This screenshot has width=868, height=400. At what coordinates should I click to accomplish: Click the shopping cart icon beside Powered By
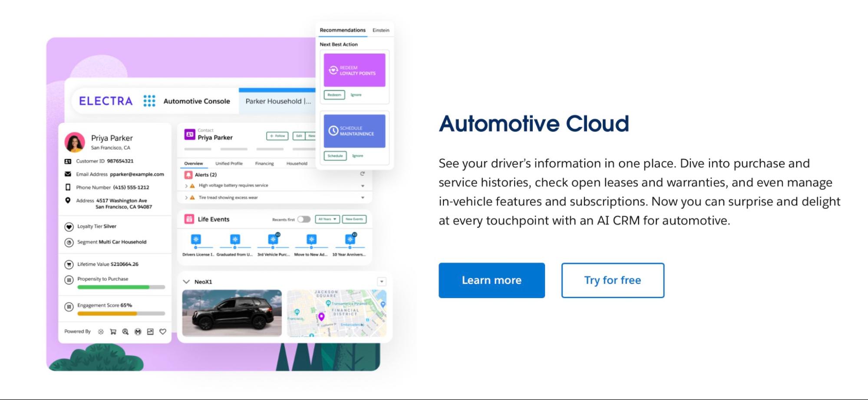(x=113, y=332)
